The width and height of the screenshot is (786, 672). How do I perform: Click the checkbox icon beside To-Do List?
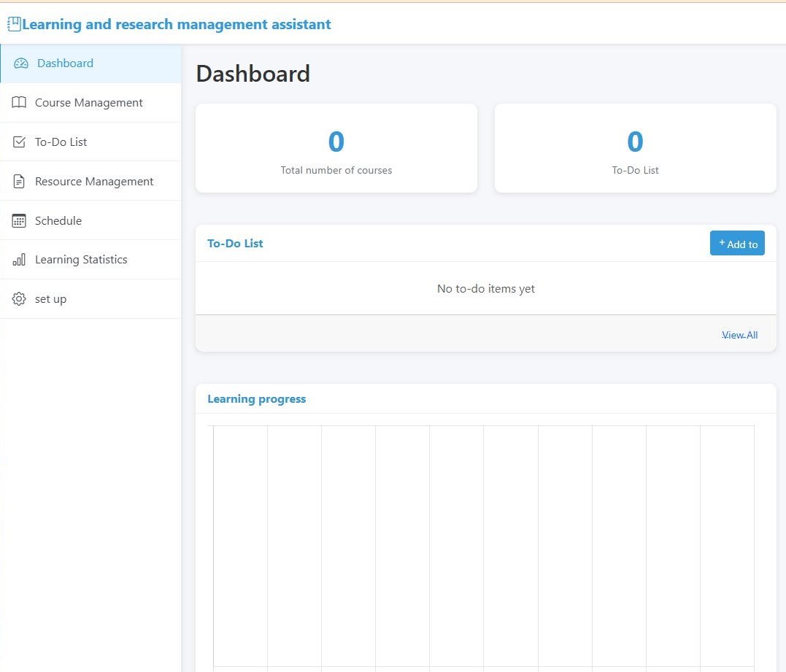pyautogui.click(x=19, y=142)
